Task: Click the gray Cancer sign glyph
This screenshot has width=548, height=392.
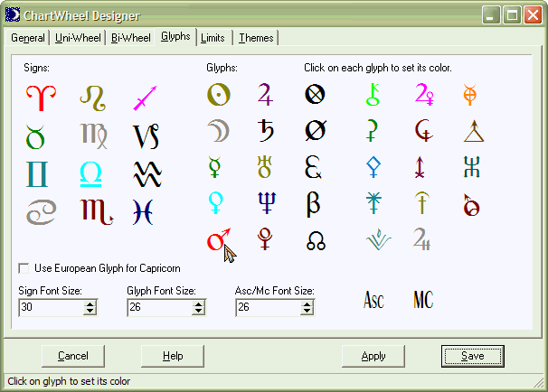Action: click(x=42, y=211)
